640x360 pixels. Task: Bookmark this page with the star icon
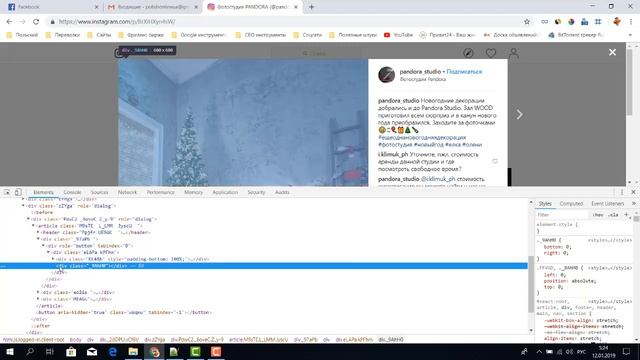coord(527,22)
